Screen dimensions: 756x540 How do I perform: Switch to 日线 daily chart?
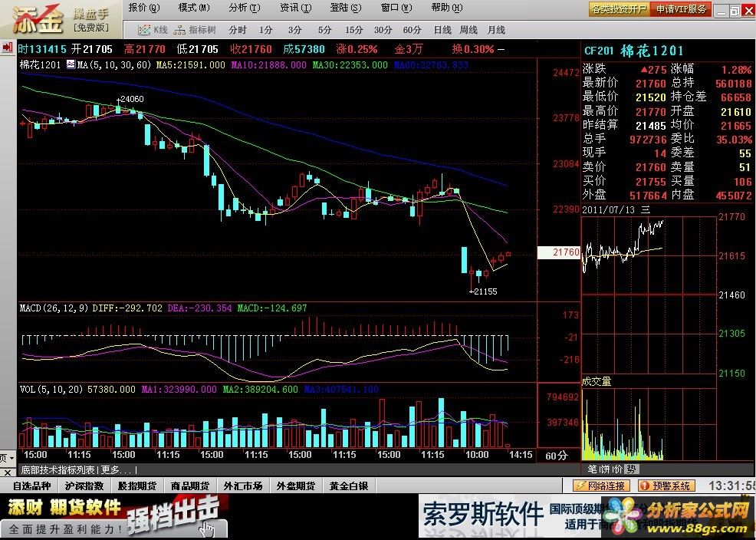click(442, 30)
